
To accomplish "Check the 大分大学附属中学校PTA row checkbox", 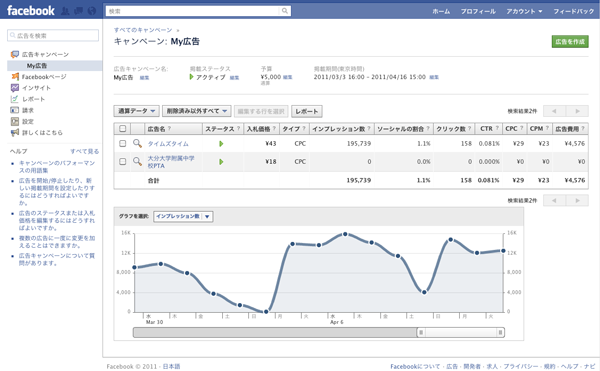I will [122, 161].
